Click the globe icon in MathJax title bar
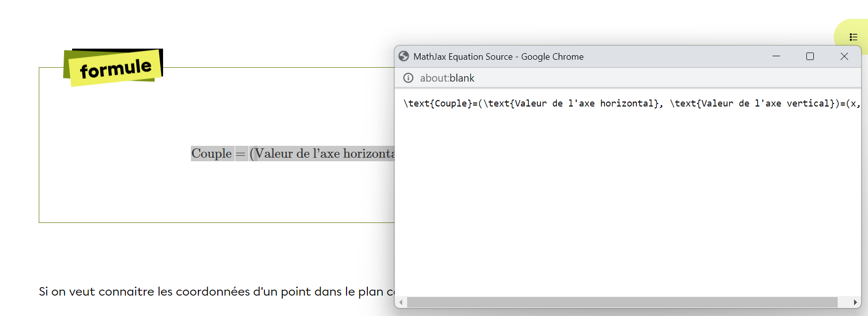The height and width of the screenshot is (316, 868). click(404, 56)
